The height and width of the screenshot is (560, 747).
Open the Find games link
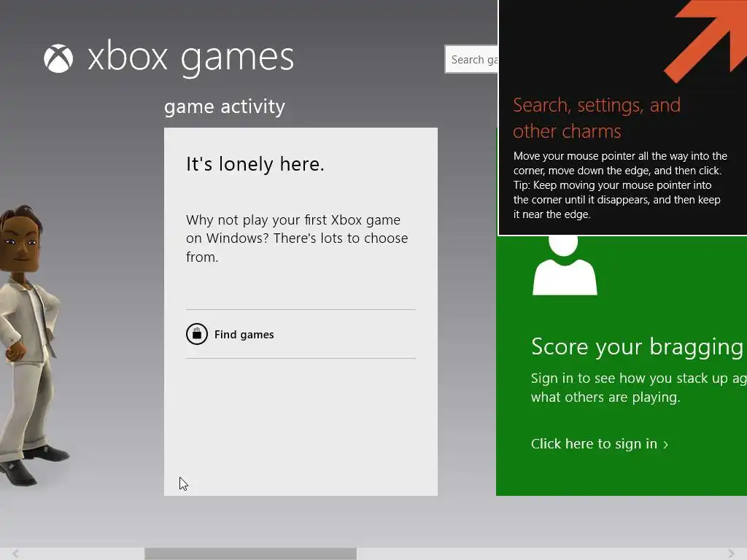pyautogui.click(x=244, y=335)
